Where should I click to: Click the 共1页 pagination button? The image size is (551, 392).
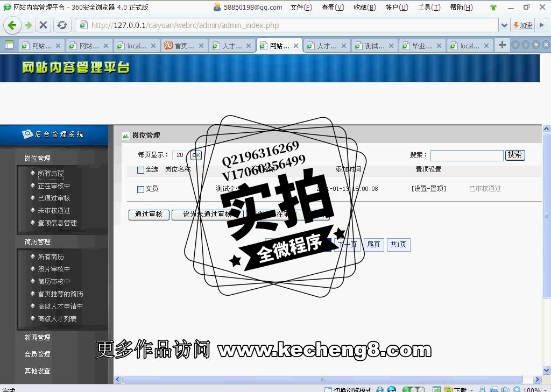click(398, 245)
